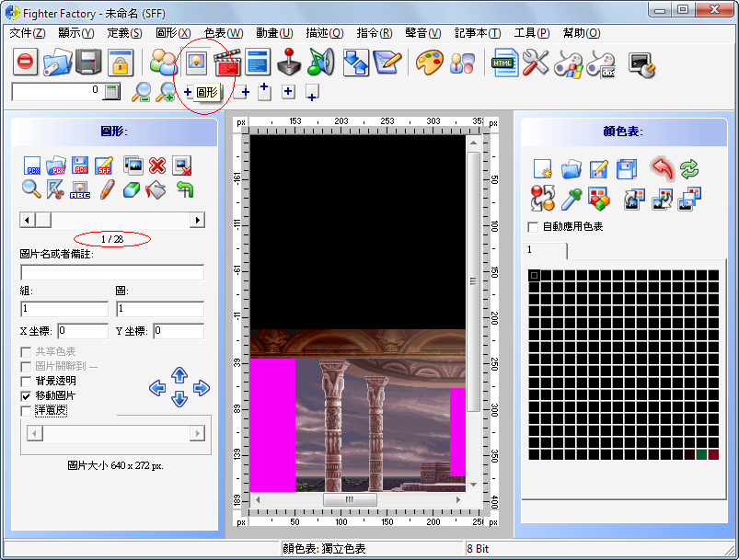Viewport: 739px width, 560px height.
Task: Launch the gamepad DOS icon
Action: click(600, 63)
